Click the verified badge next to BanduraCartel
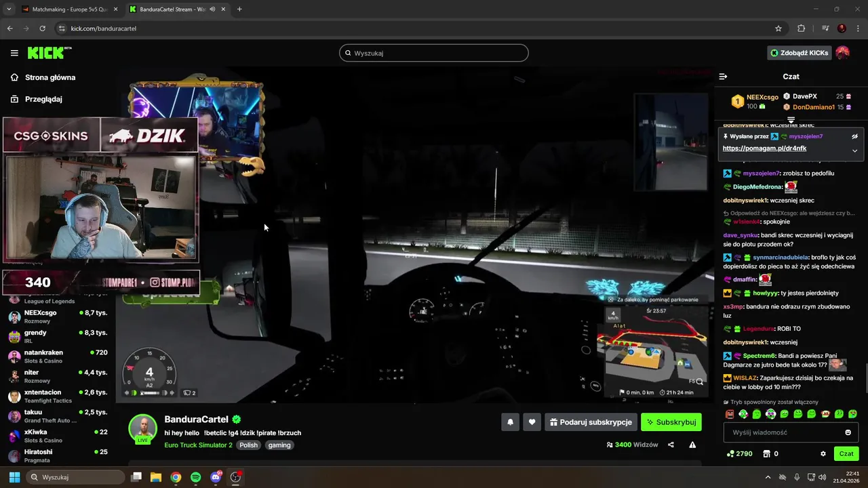The width and height of the screenshot is (868, 488). pos(237,420)
